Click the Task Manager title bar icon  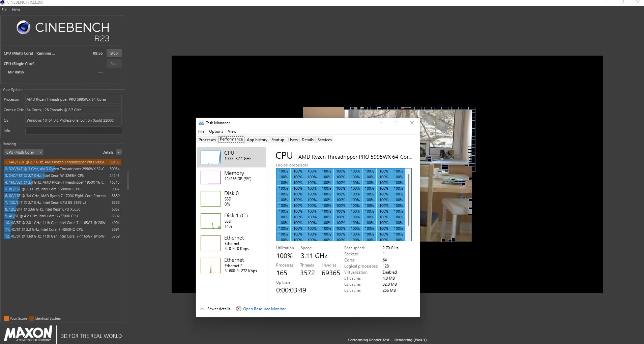[201, 123]
